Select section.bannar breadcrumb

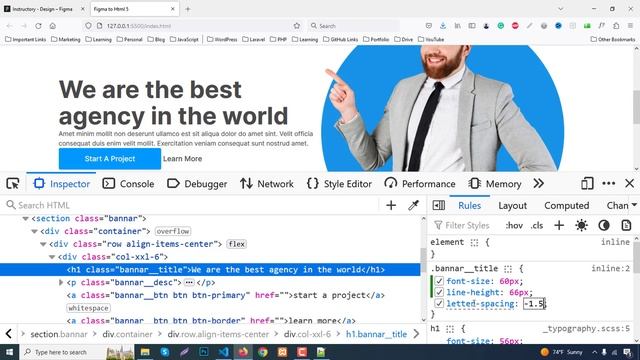coord(59,334)
